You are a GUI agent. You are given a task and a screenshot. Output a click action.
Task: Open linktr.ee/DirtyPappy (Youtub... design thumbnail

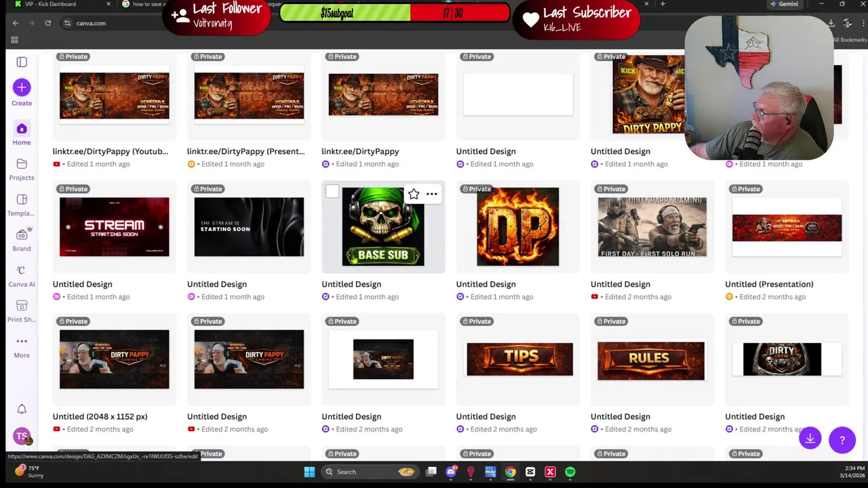[114, 96]
